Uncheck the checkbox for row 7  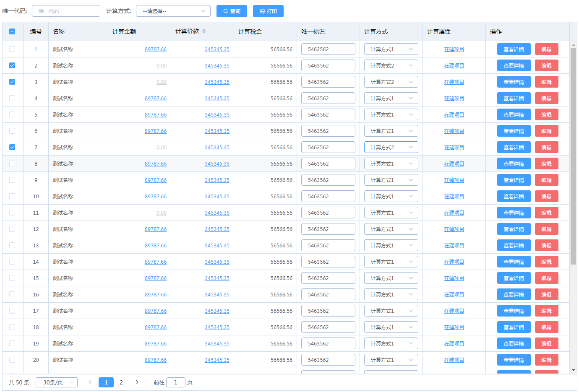(12, 147)
